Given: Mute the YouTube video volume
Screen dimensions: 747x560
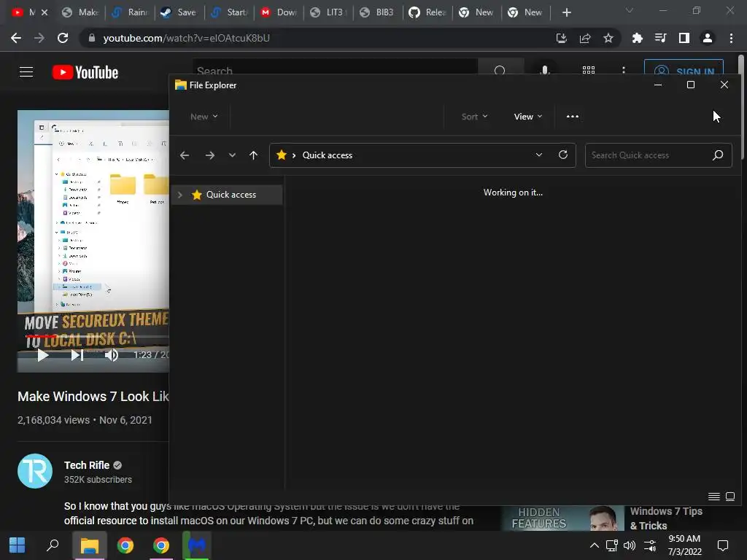Looking at the screenshot, I should [112, 355].
